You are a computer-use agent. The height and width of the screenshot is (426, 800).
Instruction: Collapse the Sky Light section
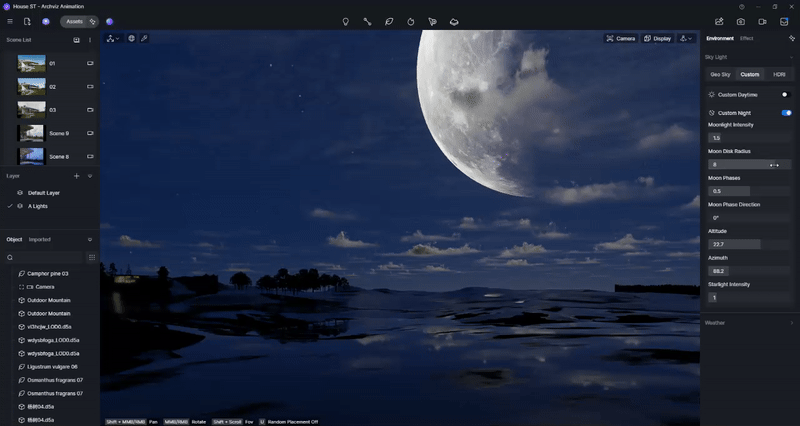pos(791,57)
